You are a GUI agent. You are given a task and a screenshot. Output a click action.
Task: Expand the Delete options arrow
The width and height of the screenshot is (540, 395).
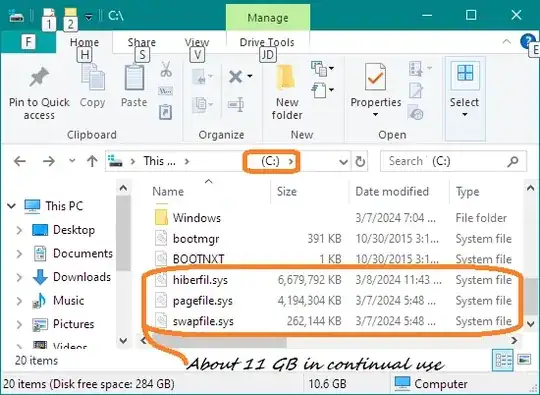coord(250,76)
